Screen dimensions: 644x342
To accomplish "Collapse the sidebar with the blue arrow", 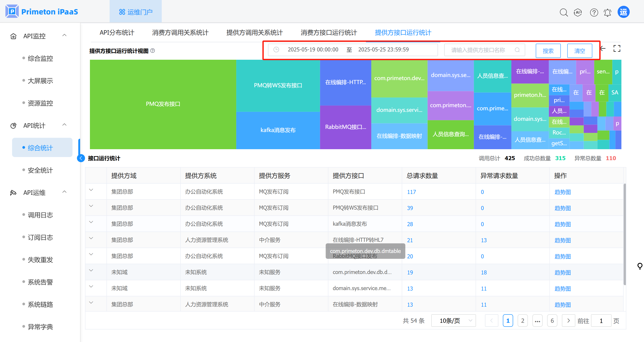I will pyautogui.click(x=81, y=158).
